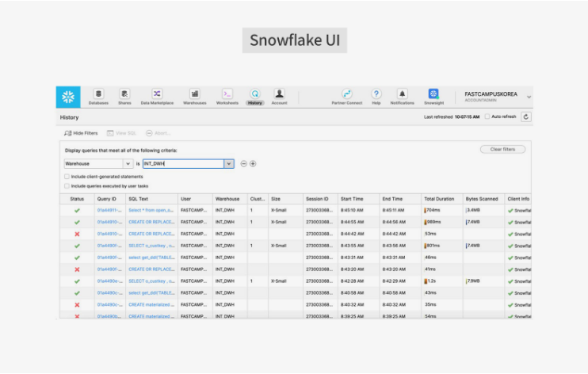Image resolution: width=588 pixels, height=374 pixels.
Task: Sort by the Status column header
Action: point(77,199)
